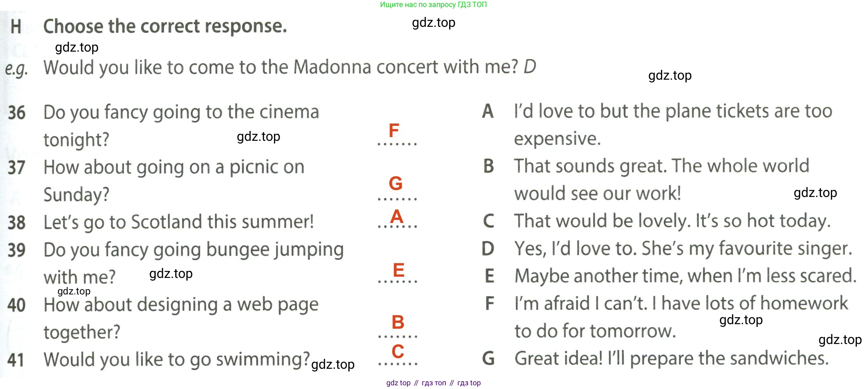Screen dimensions: 868x389
Task: Click the green 'Ищите нас по запросу ГДЗ ТОП' header
Action: (433, 5)
